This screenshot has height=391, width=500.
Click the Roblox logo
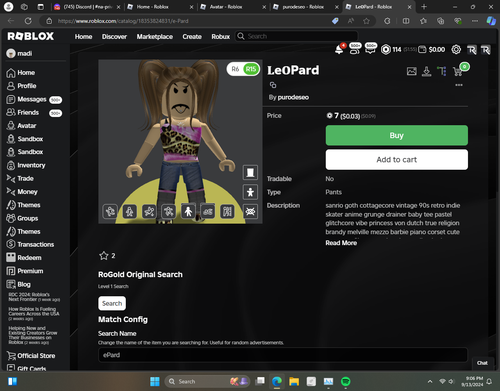pyautogui.click(x=31, y=36)
